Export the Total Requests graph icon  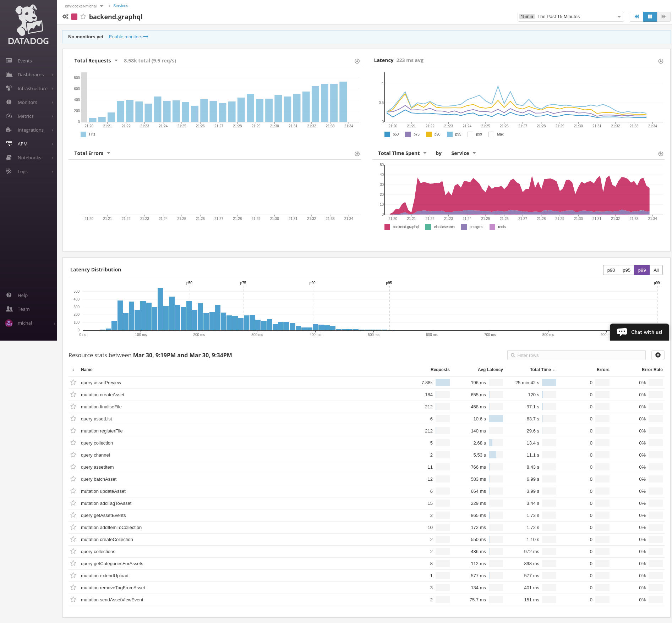(357, 61)
